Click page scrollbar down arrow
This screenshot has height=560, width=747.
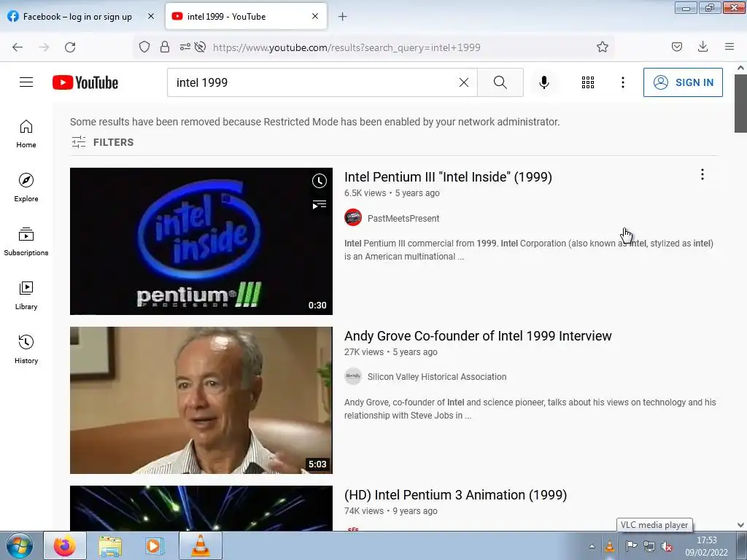(741, 525)
